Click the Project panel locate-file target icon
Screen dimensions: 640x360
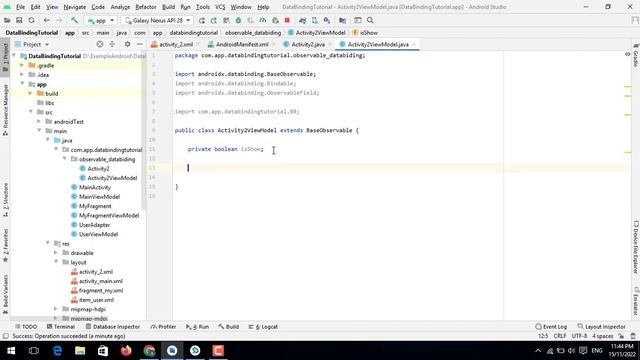[100, 44]
